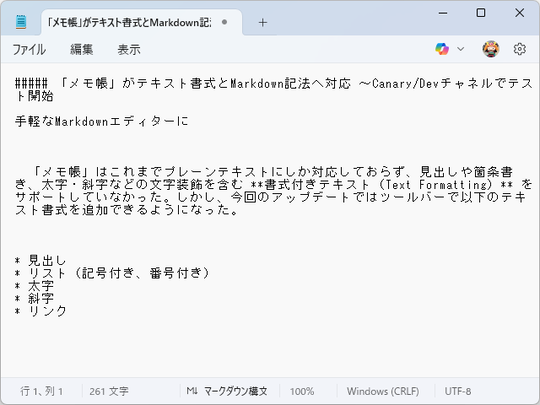Click the markdown M↓ status icon
The image size is (540, 405).
coord(192,391)
